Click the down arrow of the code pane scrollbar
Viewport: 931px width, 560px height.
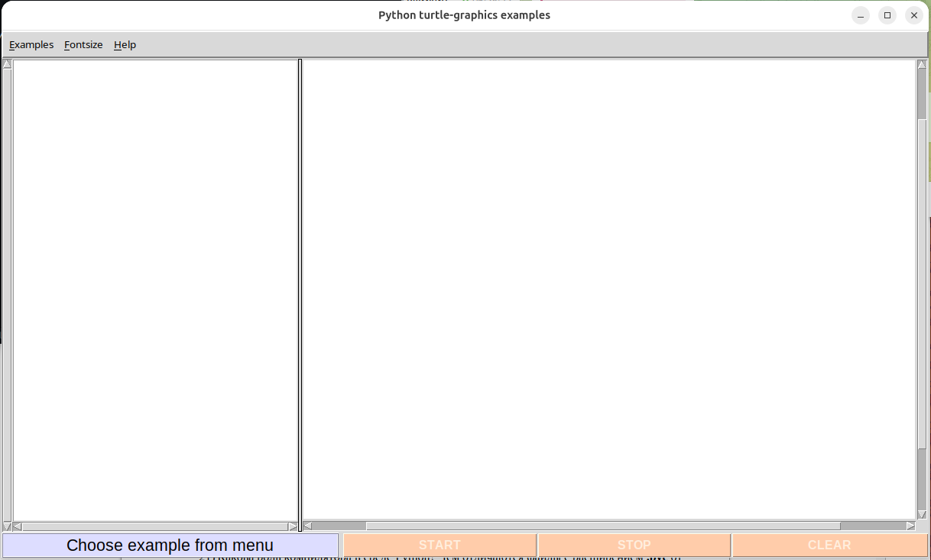(x=7, y=526)
